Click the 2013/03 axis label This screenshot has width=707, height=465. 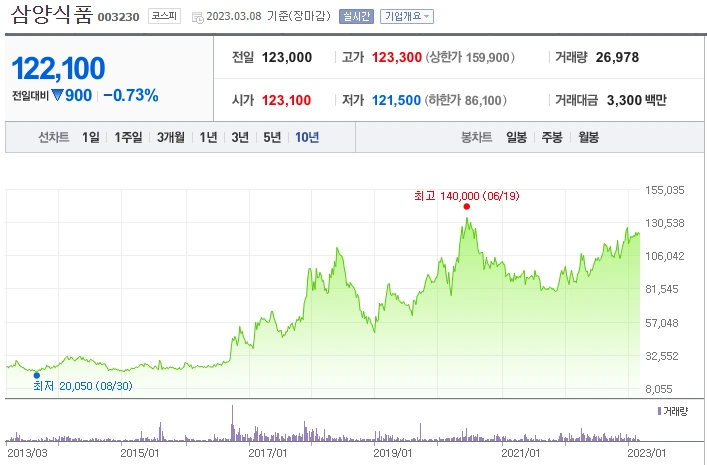coord(27,453)
